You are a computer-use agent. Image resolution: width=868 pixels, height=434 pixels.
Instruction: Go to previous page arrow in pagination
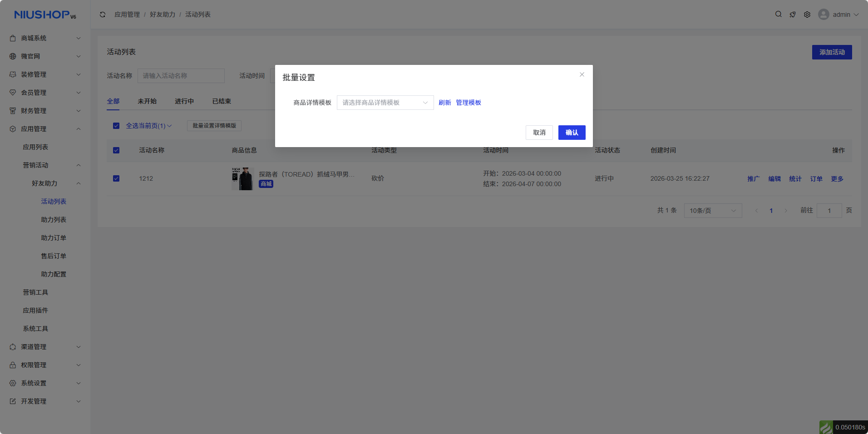click(756, 211)
